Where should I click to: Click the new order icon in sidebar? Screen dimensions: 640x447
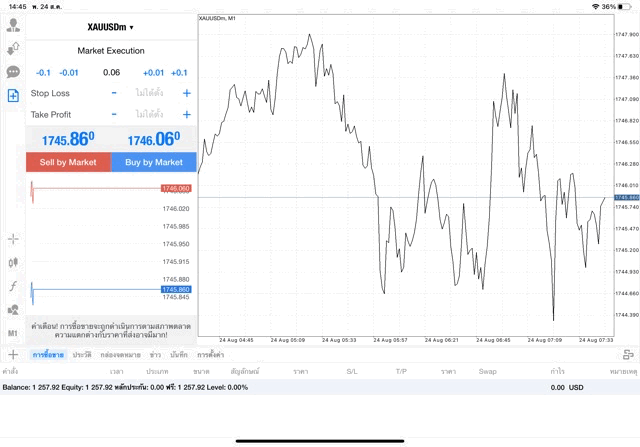pos(13,96)
